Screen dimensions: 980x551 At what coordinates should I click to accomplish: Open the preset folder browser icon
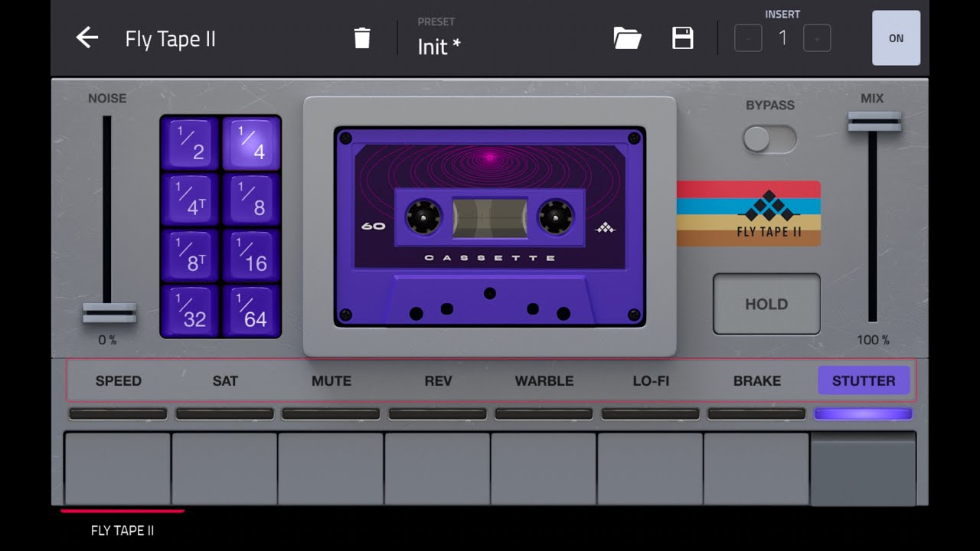tap(627, 38)
